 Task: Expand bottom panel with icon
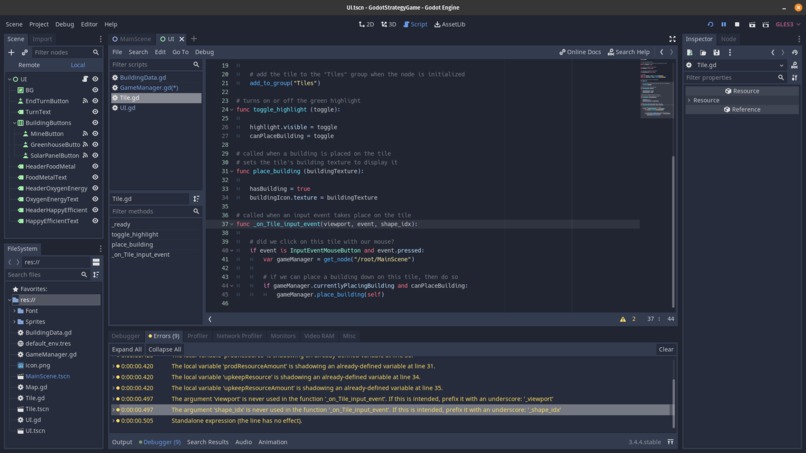[x=670, y=442]
